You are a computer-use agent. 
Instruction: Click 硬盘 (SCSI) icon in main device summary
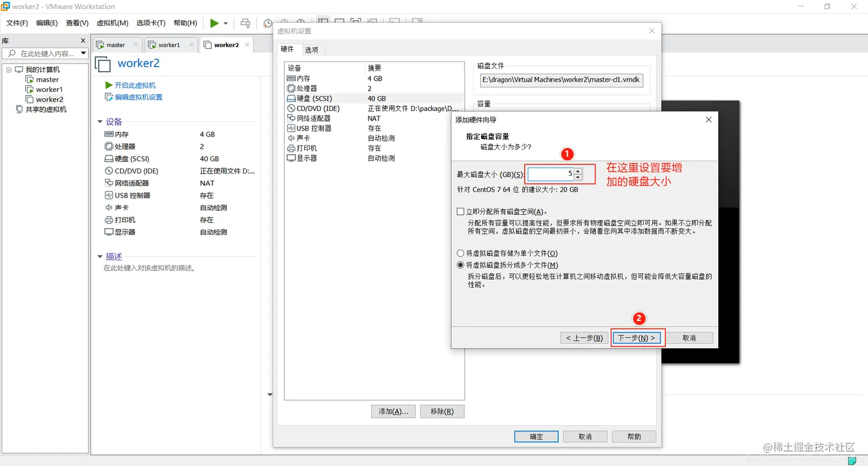109,159
